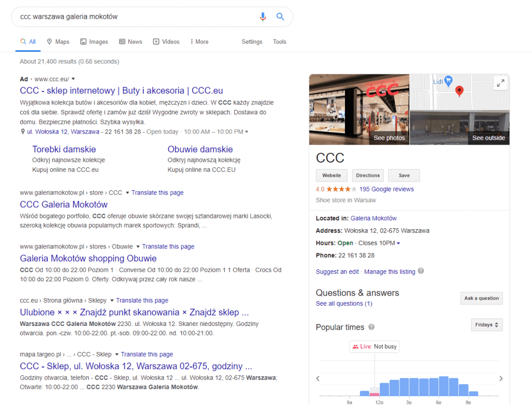Open the Ulubione Znajdź punkt skanowania result
The height and width of the screenshot is (405, 532).
(x=135, y=312)
